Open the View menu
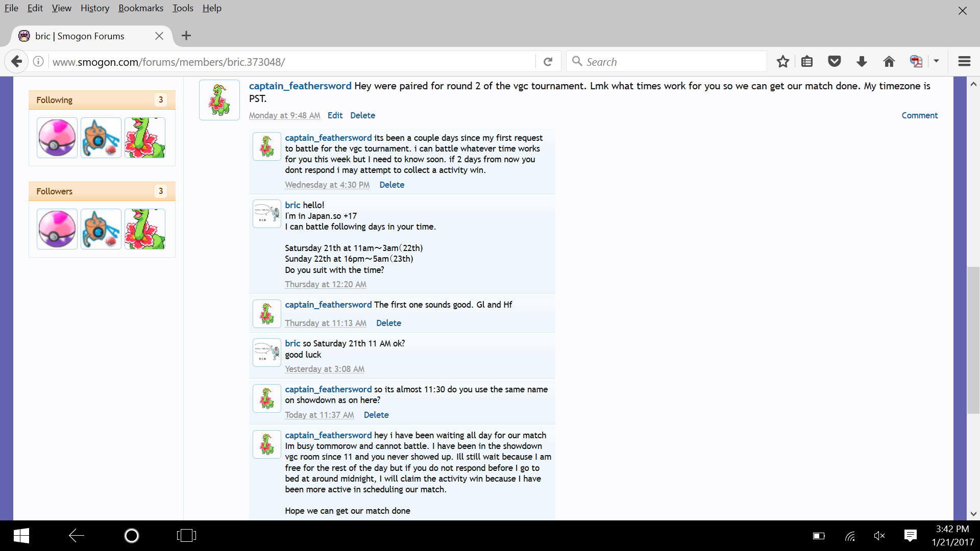Viewport: 980px width, 551px height. click(x=62, y=8)
